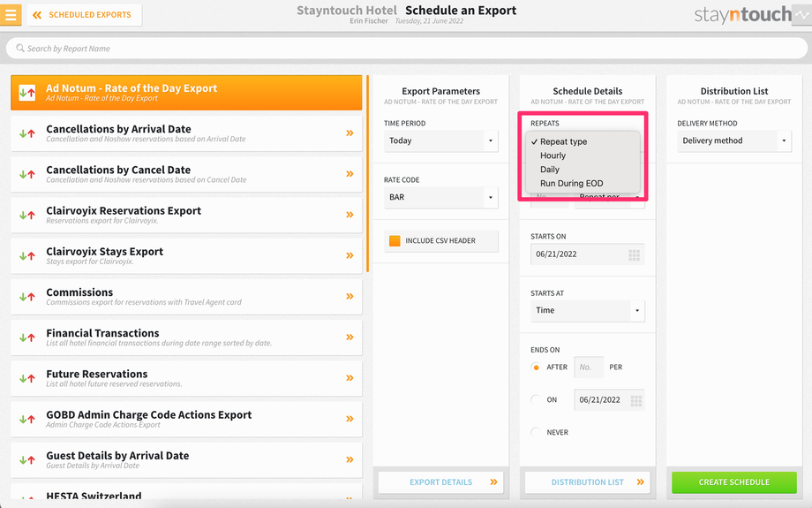This screenshot has width=812, height=508.
Task: Open the hamburger menu icon
Action: click(11, 14)
